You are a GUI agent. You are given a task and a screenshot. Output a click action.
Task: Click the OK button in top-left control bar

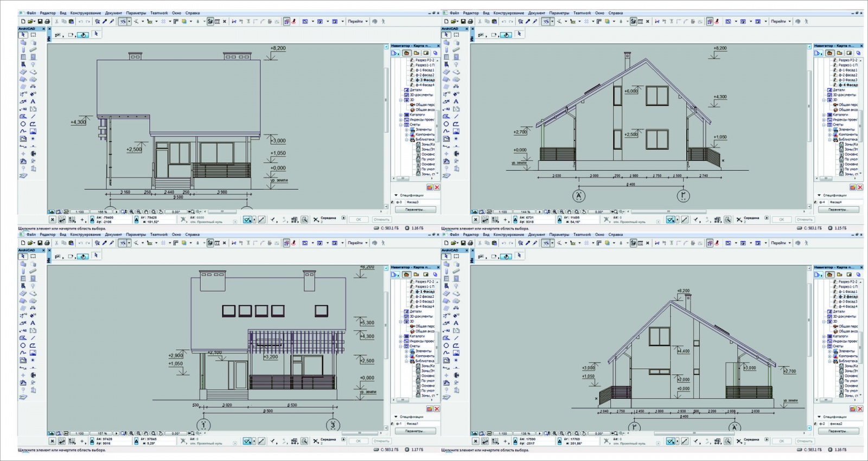[x=359, y=220]
